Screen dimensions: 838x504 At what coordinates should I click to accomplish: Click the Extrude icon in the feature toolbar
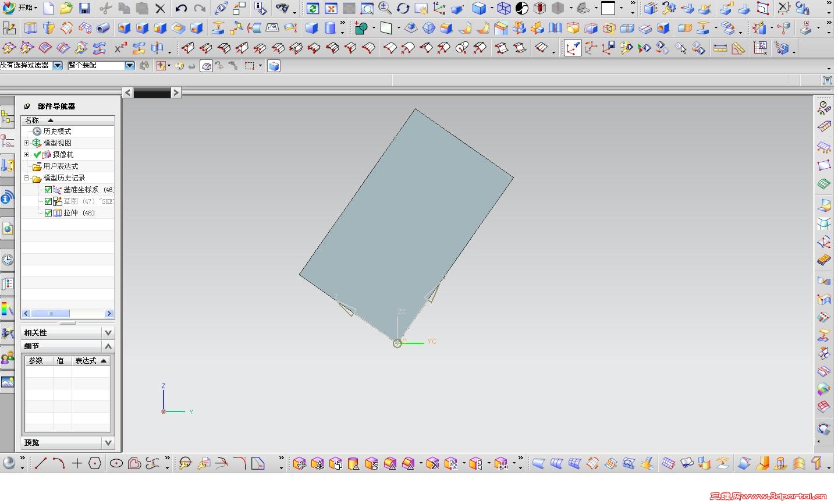coord(30,28)
